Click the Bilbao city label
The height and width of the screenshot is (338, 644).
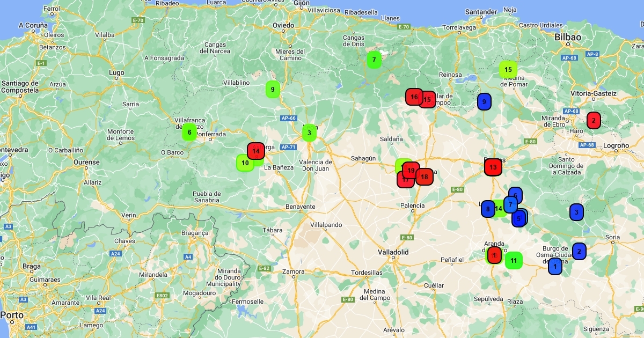coord(568,37)
